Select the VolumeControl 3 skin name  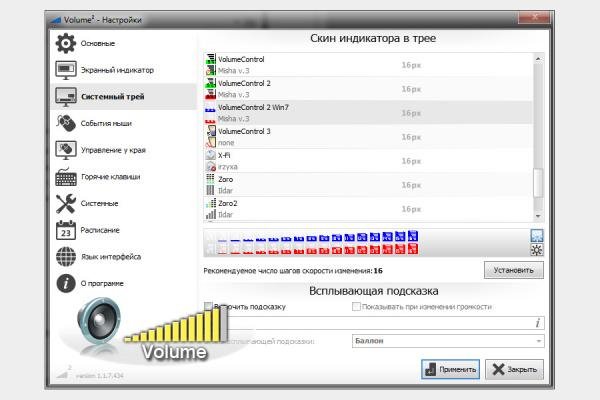[244, 131]
